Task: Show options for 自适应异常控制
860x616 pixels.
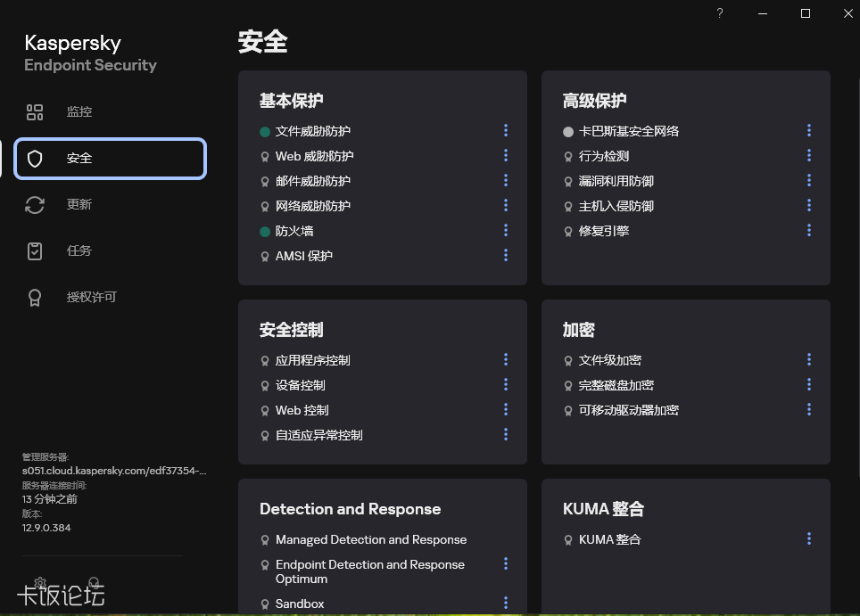Action: pos(506,435)
